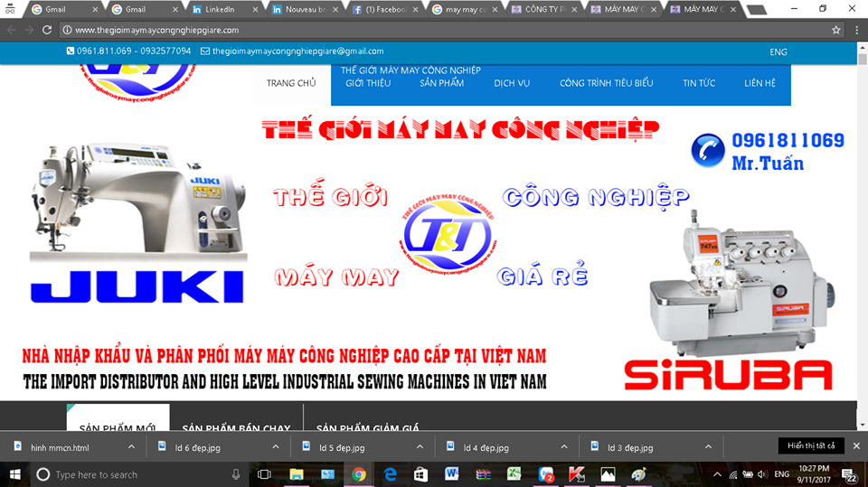This screenshot has width=868, height=487.
Task: Open Paint from the taskbar
Action: 639,474
